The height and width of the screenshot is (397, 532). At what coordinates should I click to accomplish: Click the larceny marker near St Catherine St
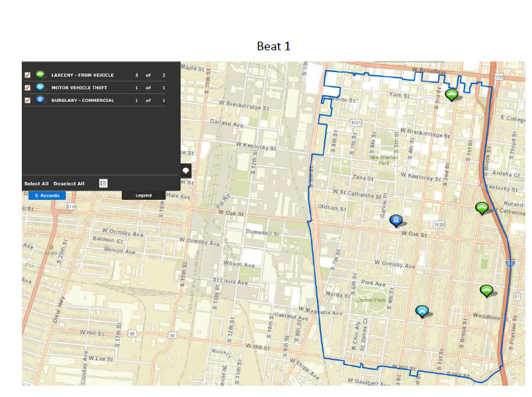tap(482, 208)
